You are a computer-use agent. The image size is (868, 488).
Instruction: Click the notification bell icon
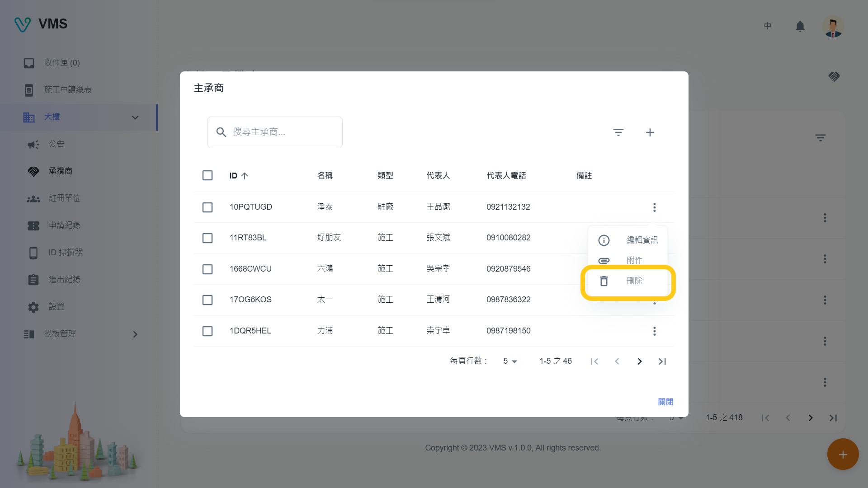[800, 27]
